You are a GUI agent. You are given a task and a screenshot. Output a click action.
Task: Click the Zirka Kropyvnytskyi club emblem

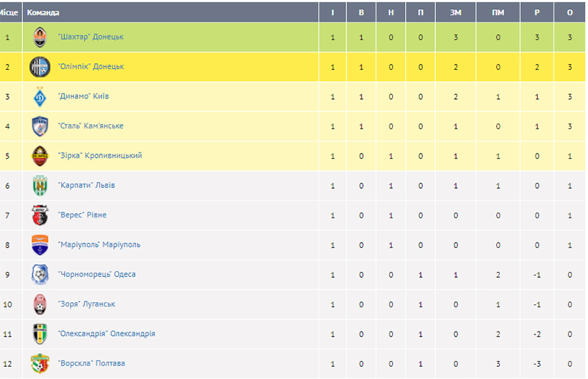click(39, 156)
